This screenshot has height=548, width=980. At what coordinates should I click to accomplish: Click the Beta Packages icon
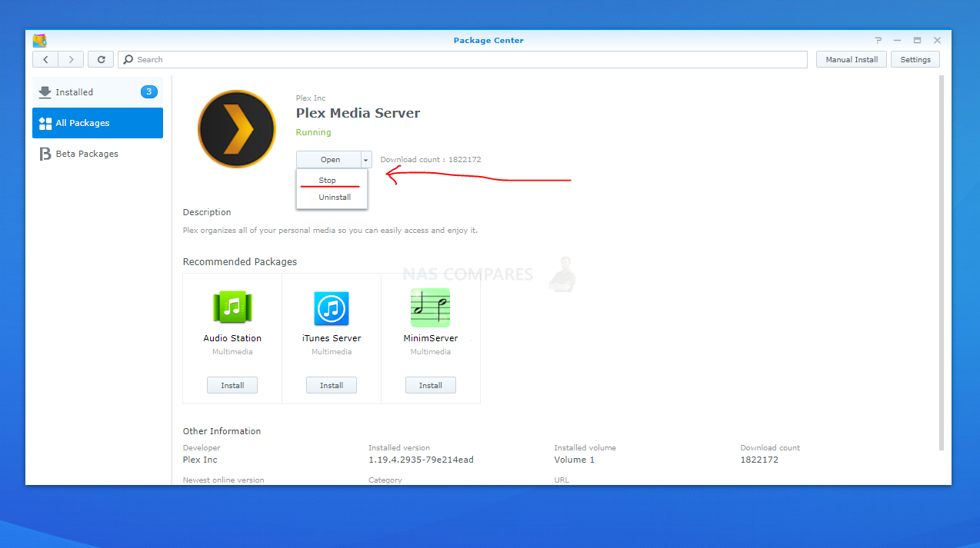45,154
